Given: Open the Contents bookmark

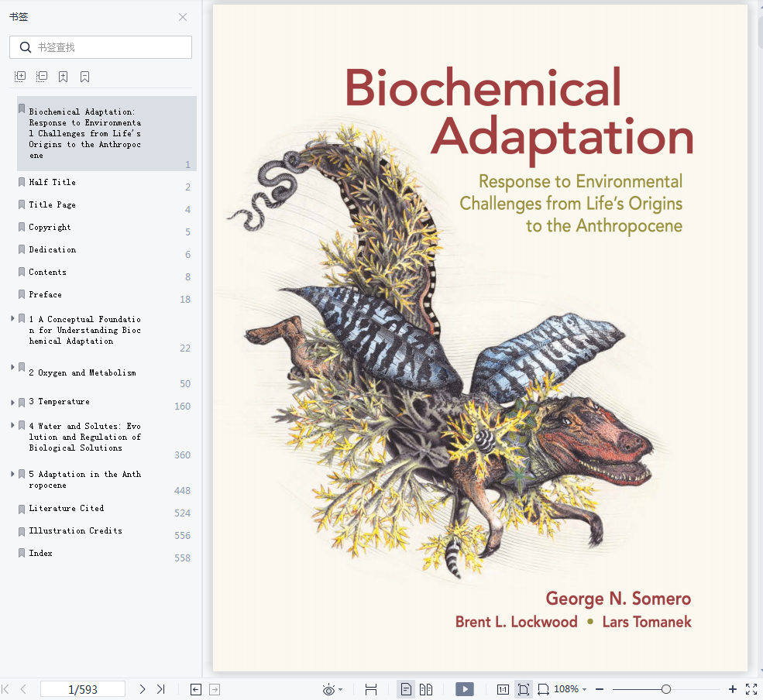Looking at the screenshot, I should (47, 272).
